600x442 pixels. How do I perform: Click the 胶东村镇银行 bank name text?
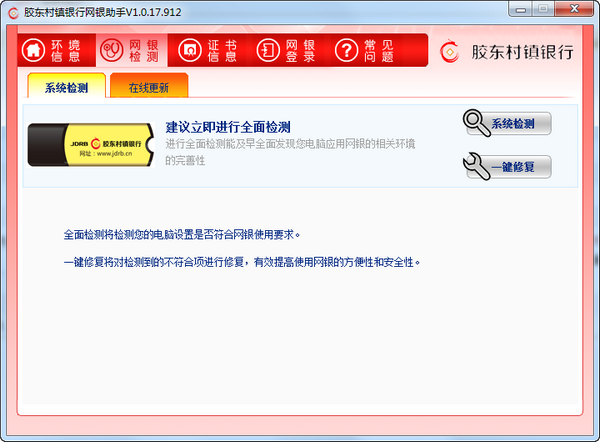click(x=519, y=51)
